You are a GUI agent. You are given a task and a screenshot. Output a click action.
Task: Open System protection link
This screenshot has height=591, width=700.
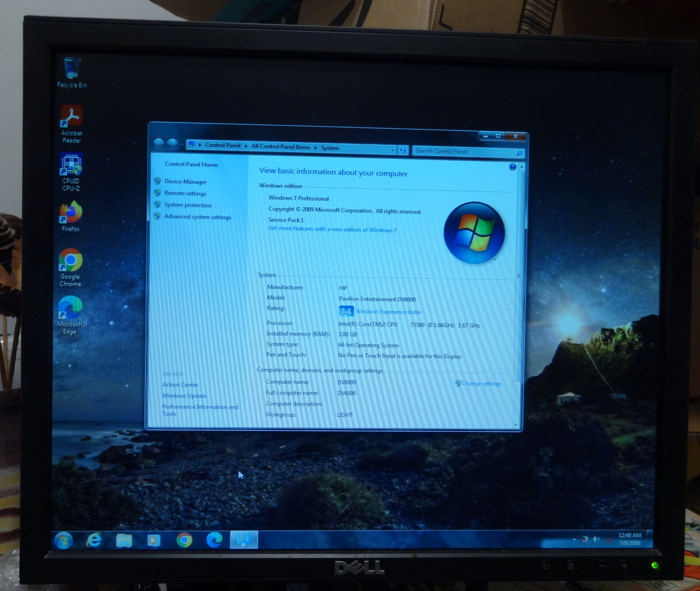[188, 205]
